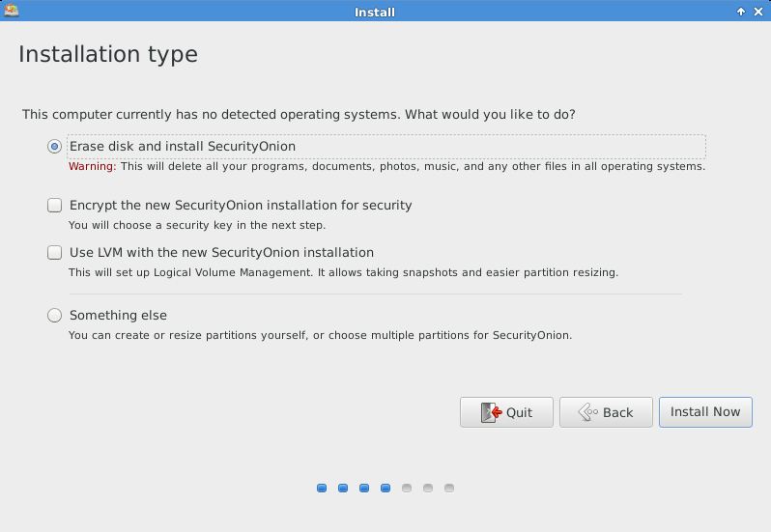Image resolution: width=771 pixels, height=532 pixels.
Task: Toggle "Use LVM" checkbox
Action: pos(55,253)
